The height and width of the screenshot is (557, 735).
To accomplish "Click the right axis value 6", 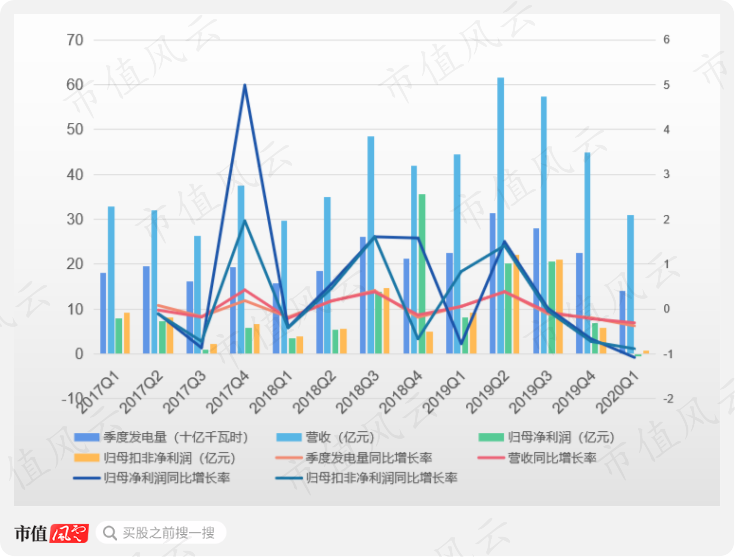I will [666, 40].
